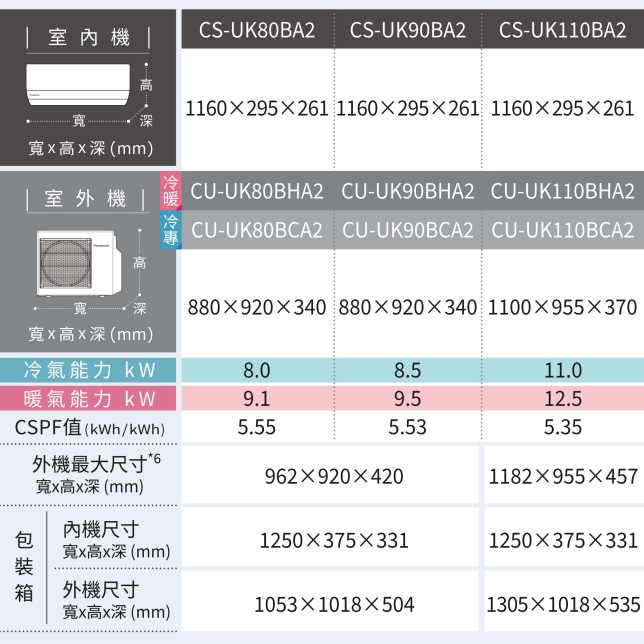Click the 1305×1018×535 outdoor package size
Viewport: 644px width, 644px height.
pyautogui.click(x=562, y=604)
